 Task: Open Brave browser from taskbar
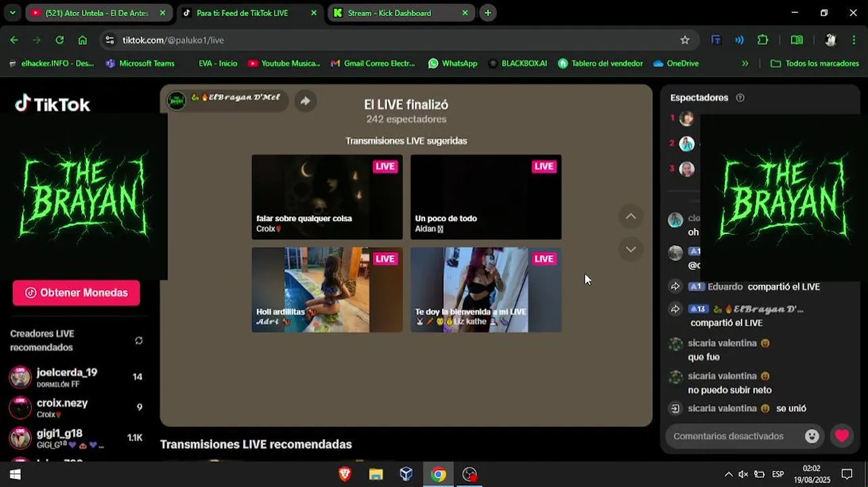[x=345, y=474]
